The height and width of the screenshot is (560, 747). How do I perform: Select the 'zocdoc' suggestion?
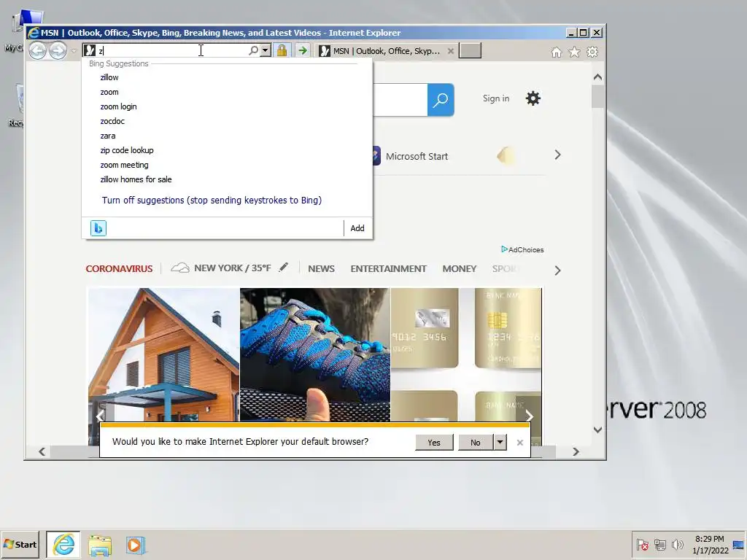tap(112, 121)
